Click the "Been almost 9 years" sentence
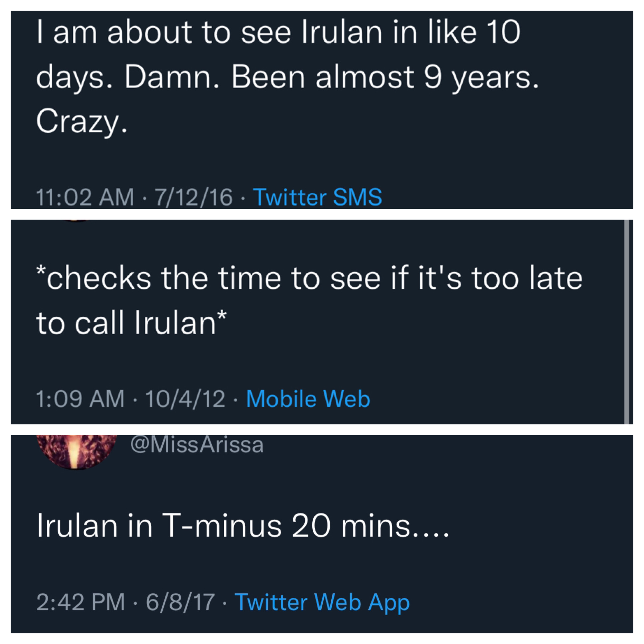 coord(385,77)
